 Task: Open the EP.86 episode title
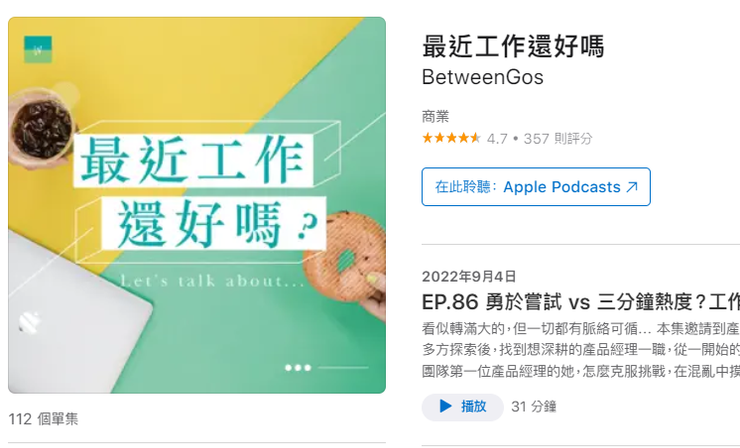click(580, 302)
